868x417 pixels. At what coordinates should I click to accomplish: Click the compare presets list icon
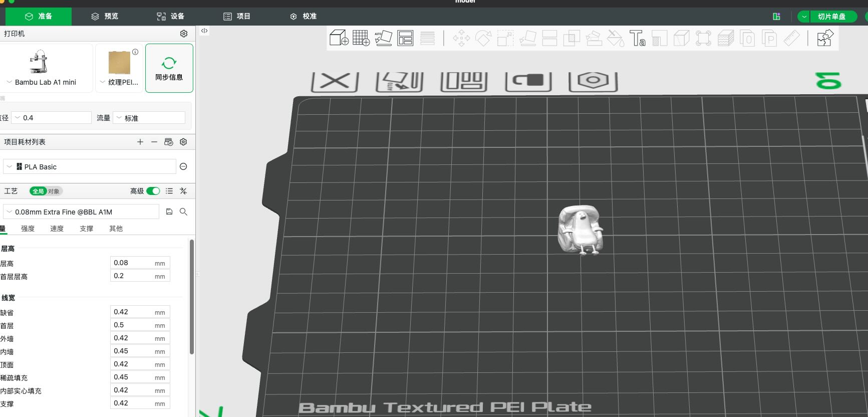pos(169,191)
